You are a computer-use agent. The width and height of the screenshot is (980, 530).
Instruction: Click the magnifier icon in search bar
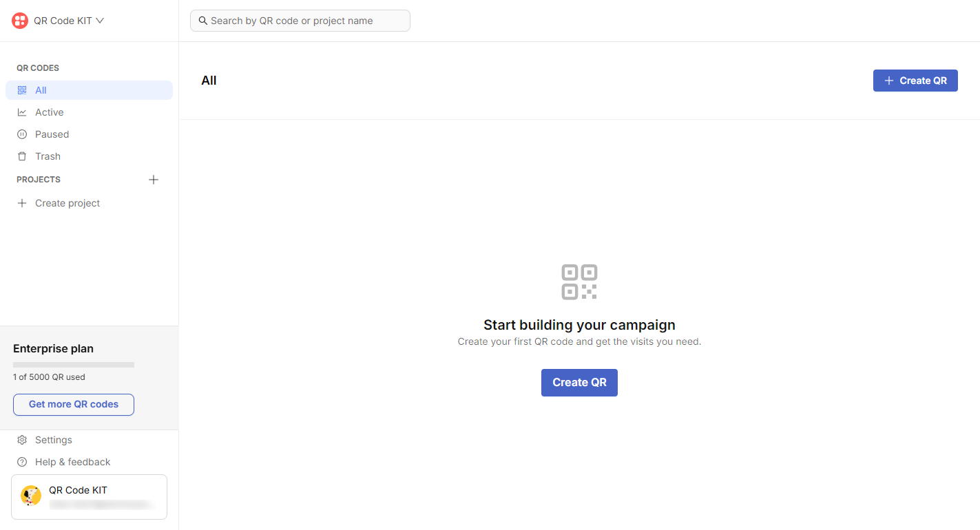coord(202,21)
